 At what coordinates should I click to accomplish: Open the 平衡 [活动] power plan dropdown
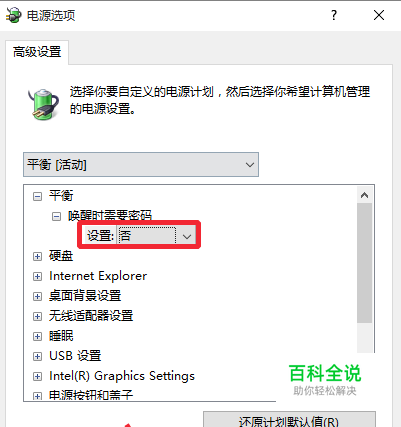click(141, 165)
